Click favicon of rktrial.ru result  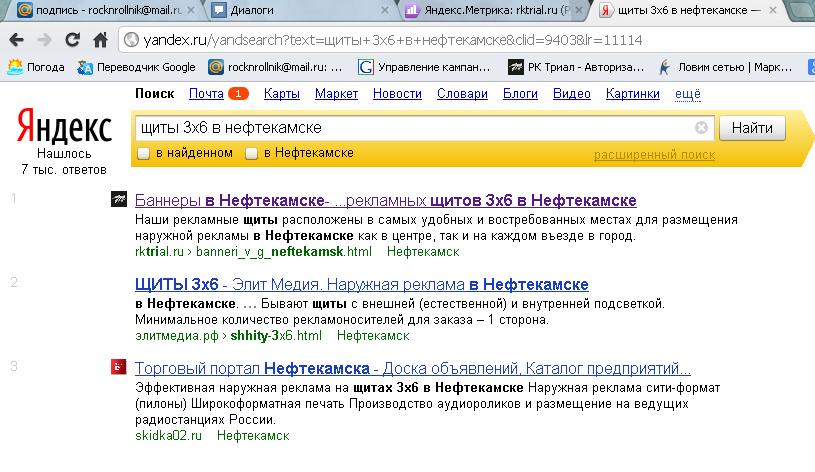point(119,199)
